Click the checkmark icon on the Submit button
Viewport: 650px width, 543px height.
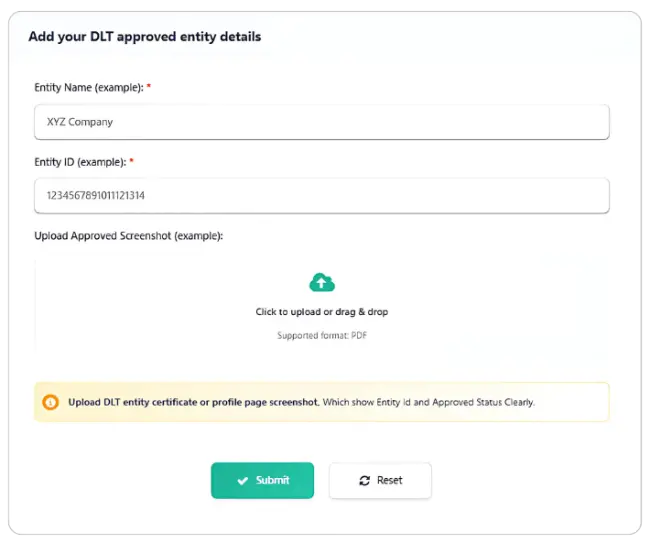pos(243,481)
